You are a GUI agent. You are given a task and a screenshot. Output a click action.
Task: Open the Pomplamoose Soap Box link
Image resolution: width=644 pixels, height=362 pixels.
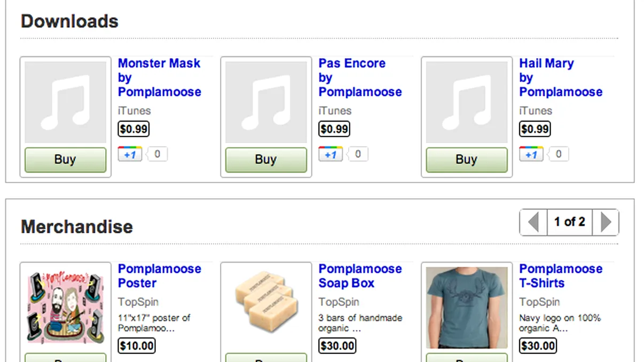[x=360, y=276]
